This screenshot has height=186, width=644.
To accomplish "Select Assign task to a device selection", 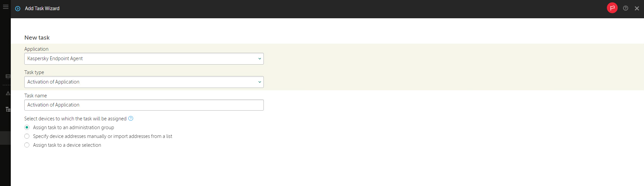I will click(27, 145).
